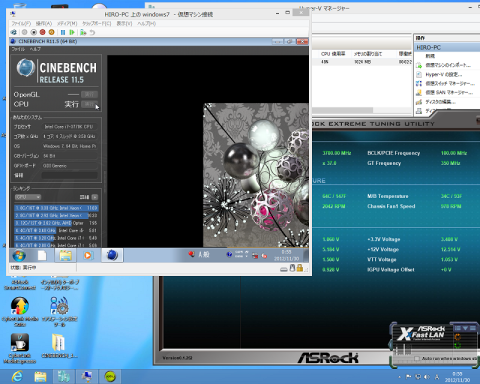Click the green Reset VM toolbar icon
The width and height of the screenshot is (480, 384).
coord(72,32)
